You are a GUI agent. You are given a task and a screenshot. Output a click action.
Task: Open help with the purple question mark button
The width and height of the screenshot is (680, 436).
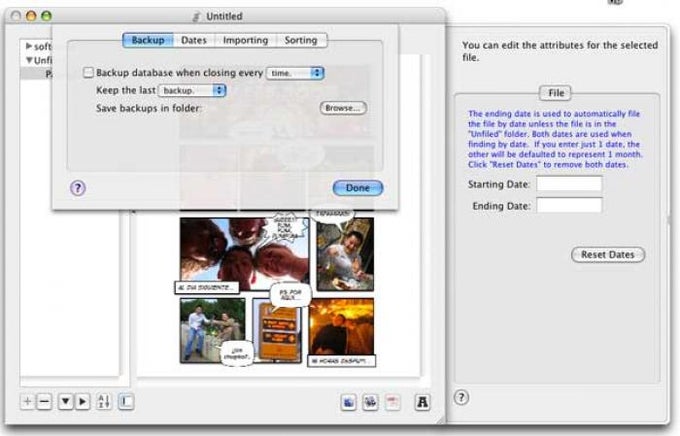[78, 188]
